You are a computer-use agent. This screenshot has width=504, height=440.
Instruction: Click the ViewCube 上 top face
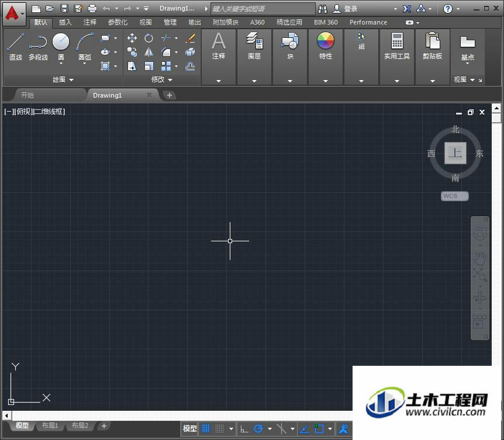click(455, 153)
